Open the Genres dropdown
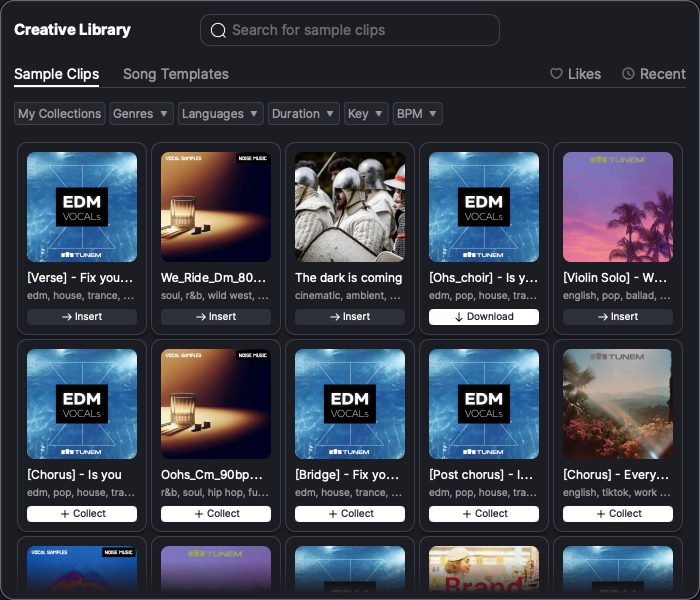700x600 pixels. [141, 113]
